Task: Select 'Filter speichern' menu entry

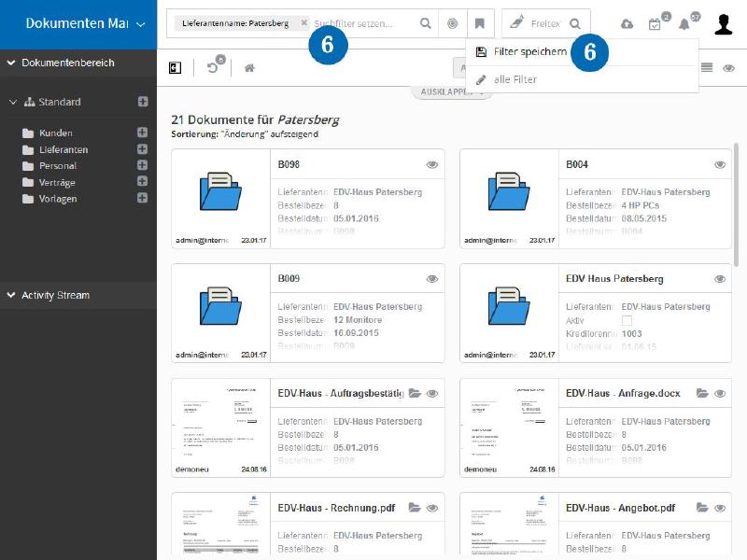Action: [529, 52]
